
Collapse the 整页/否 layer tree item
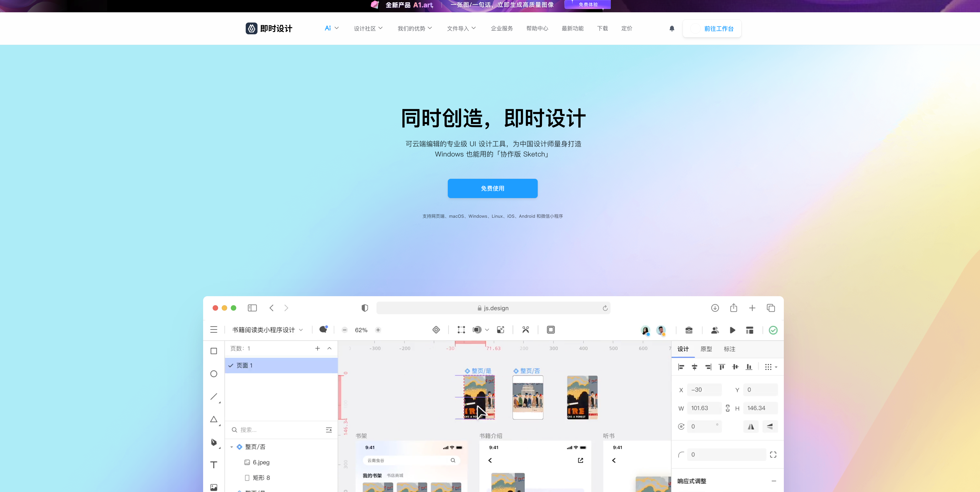point(231,447)
